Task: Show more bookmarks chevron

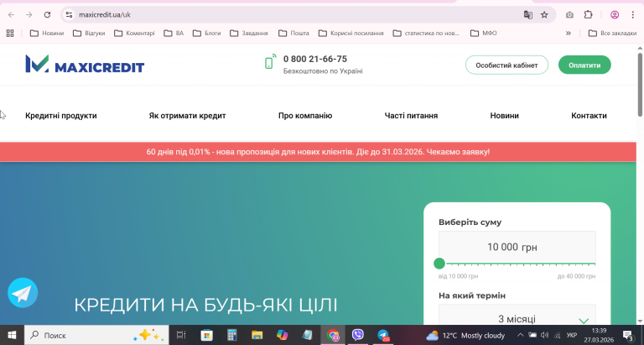Action: (569, 33)
